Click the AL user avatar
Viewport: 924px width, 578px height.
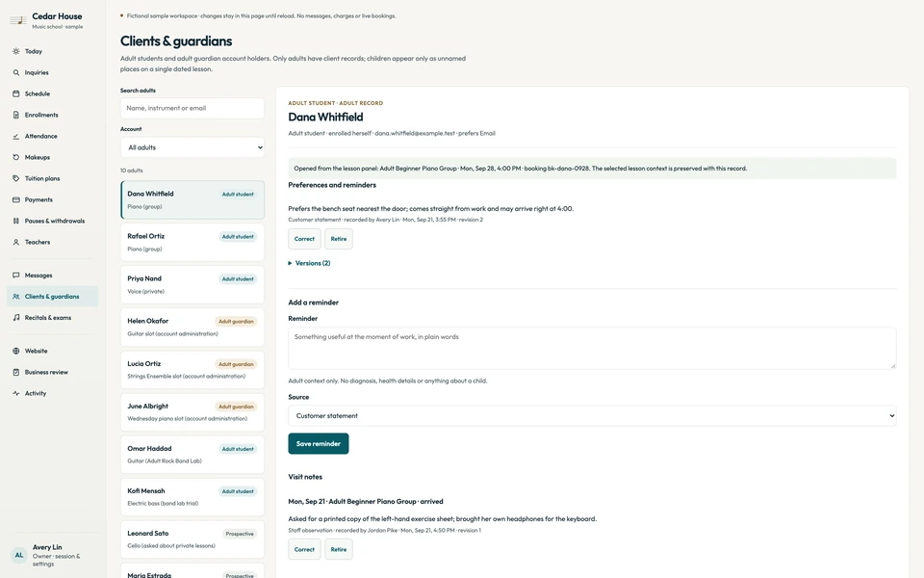(x=19, y=555)
